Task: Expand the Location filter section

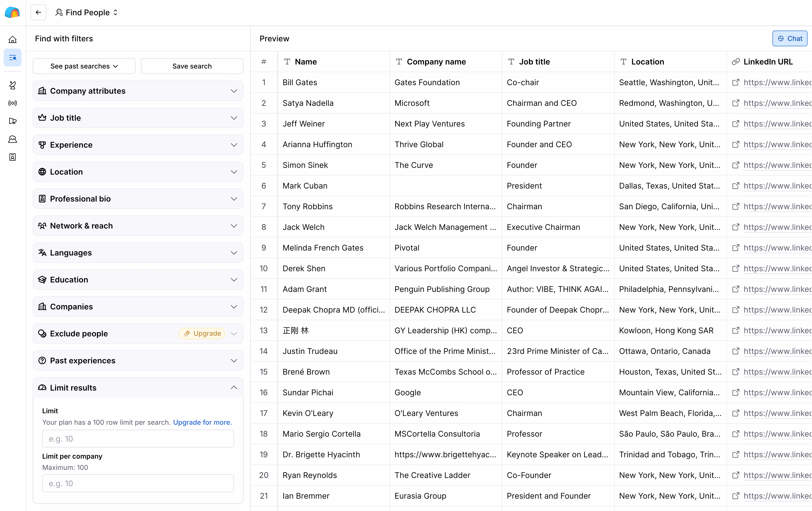Action: [x=138, y=172]
